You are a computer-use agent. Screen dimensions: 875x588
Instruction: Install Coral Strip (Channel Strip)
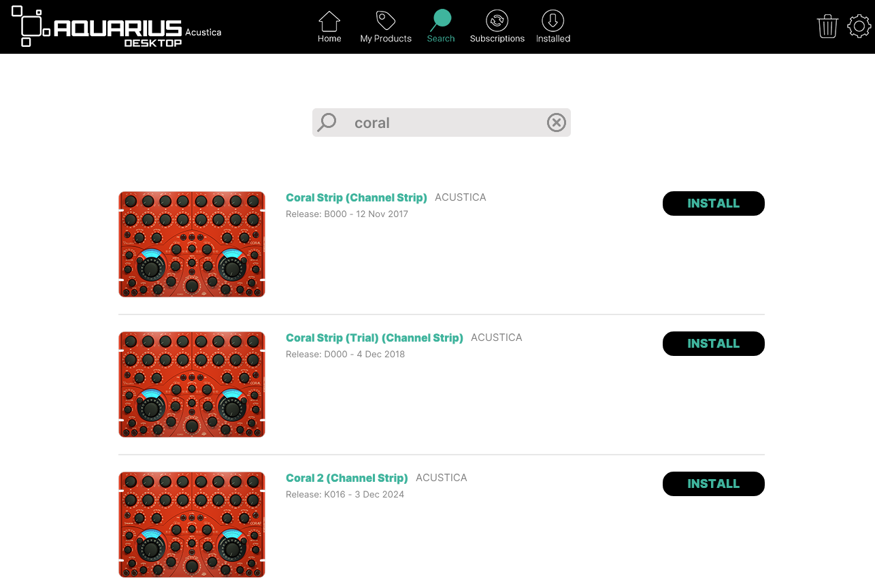[713, 203]
